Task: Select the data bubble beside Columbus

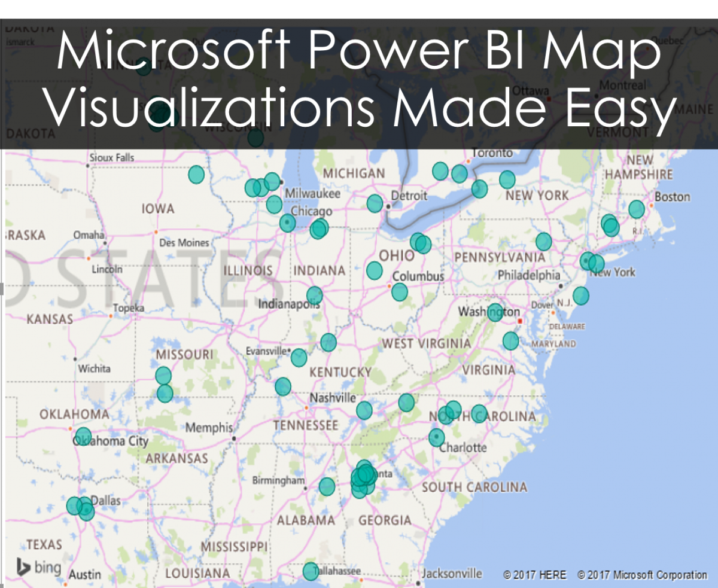Action: [x=400, y=292]
